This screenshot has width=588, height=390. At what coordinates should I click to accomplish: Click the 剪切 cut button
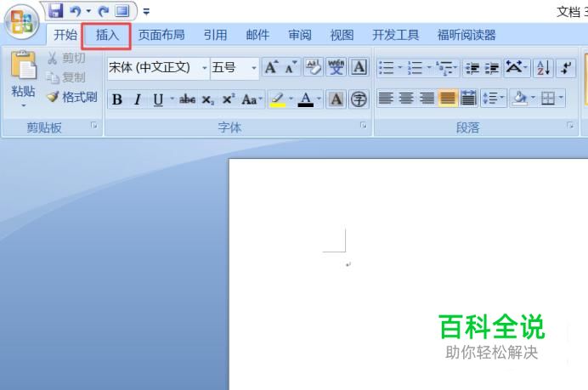tap(67, 58)
